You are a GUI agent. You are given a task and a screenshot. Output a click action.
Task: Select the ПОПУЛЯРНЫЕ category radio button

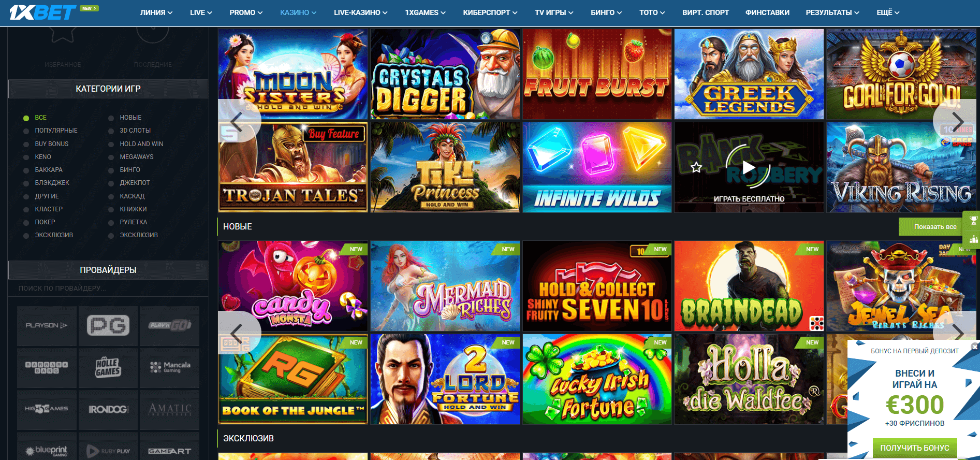[26, 131]
